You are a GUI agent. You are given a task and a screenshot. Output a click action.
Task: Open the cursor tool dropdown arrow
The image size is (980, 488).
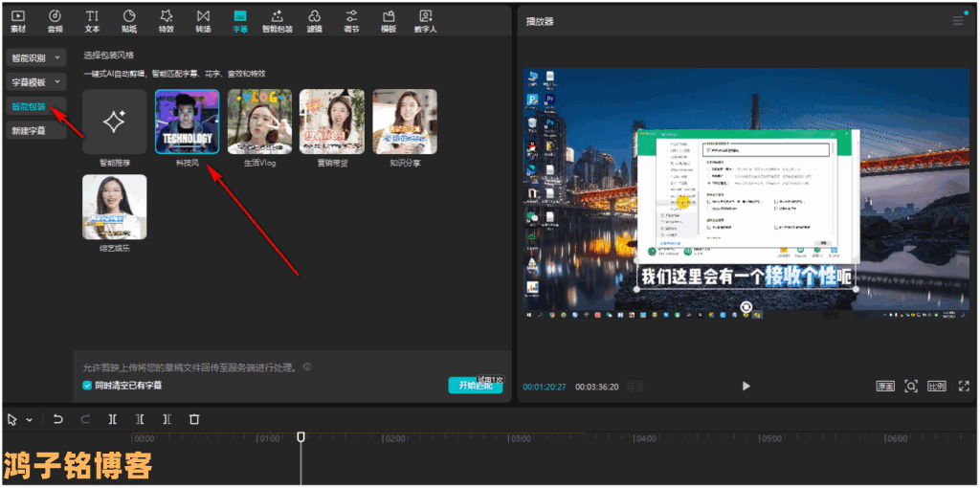tap(30, 420)
